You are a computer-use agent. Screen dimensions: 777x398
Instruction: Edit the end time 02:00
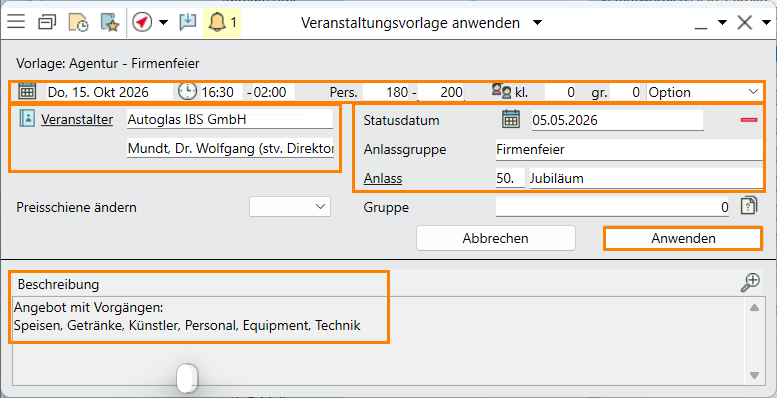(274, 92)
